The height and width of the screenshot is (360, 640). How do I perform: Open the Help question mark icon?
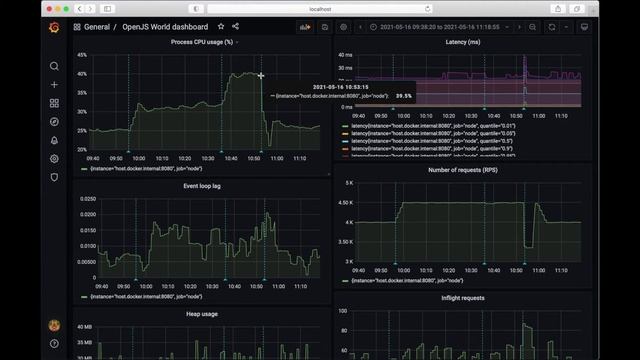point(54,344)
